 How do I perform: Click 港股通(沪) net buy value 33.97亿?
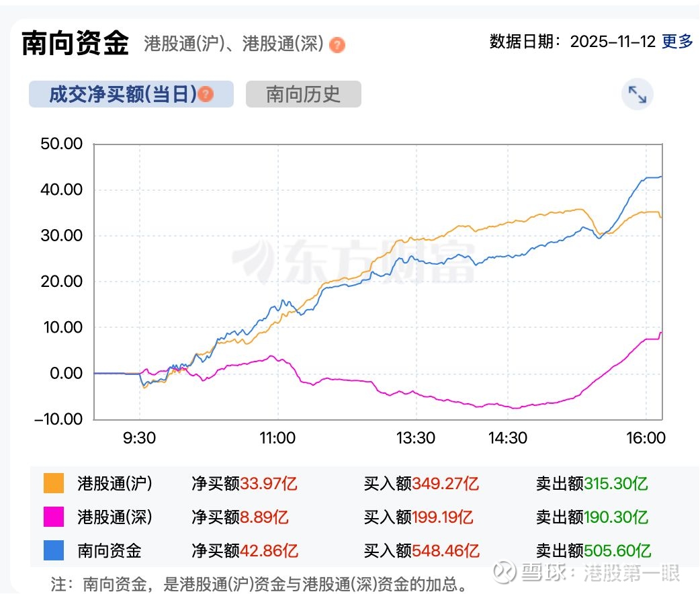pos(268,483)
